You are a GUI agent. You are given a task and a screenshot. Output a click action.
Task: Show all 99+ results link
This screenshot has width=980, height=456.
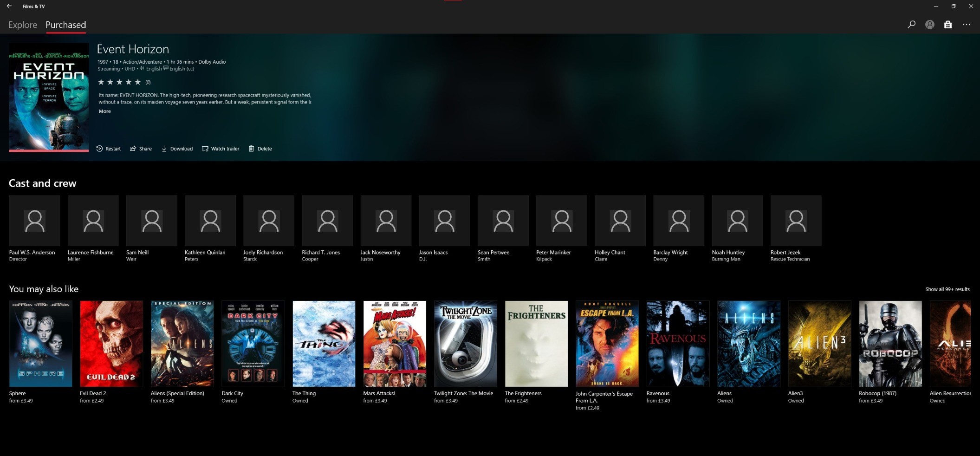947,289
